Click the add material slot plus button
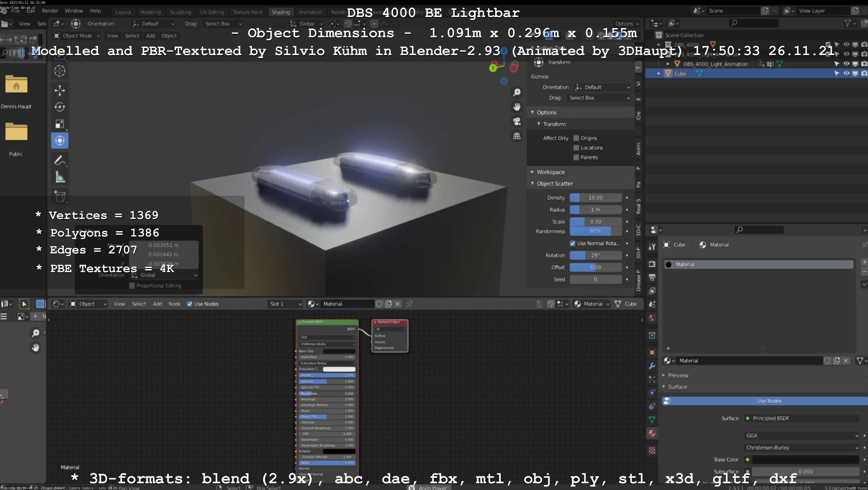868x490 pixels. pyautogui.click(x=864, y=262)
